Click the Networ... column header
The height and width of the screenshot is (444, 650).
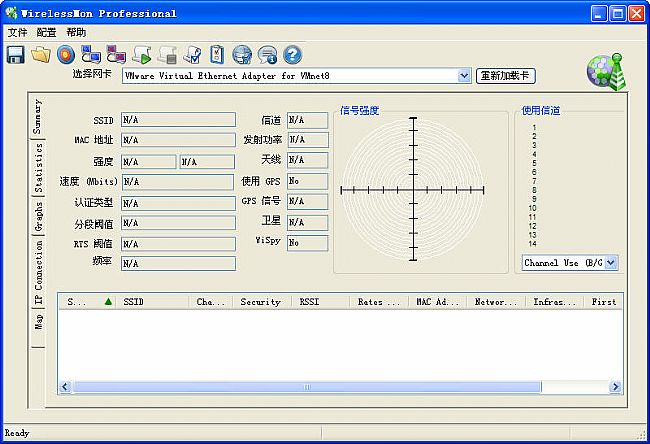(x=496, y=302)
